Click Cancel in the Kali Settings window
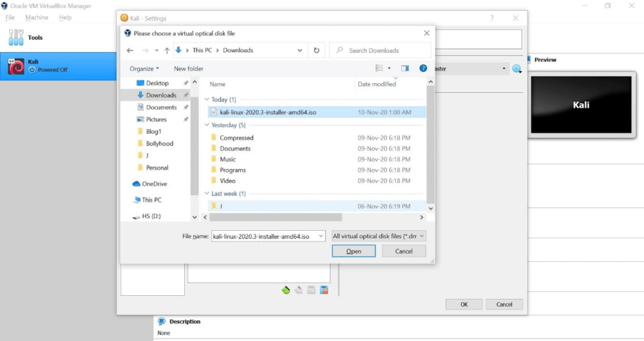The width and height of the screenshot is (644, 341). click(504, 305)
